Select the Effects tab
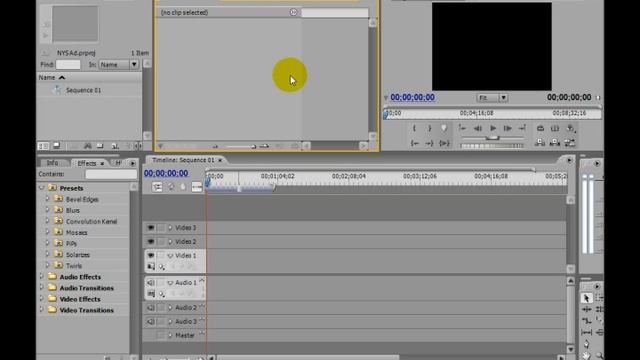This screenshot has width=640, height=360. pos(87,163)
